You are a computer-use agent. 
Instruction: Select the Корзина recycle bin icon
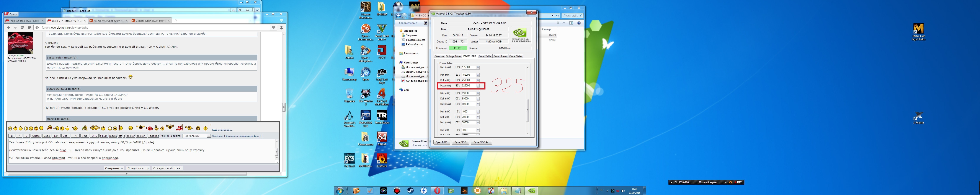point(349,96)
